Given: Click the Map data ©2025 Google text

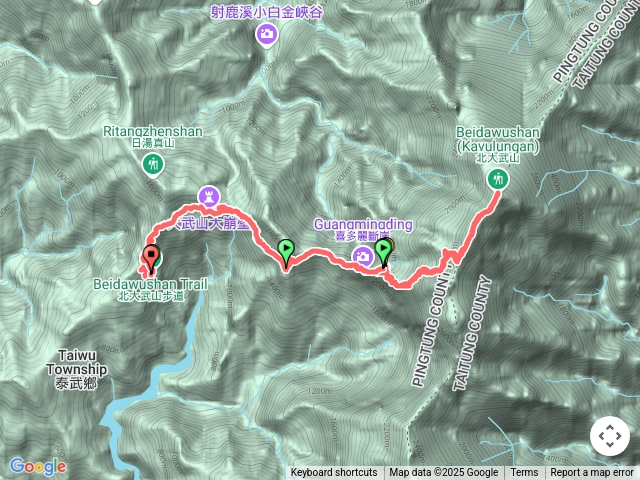Looking at the screenshot, I should pos(443,473).
